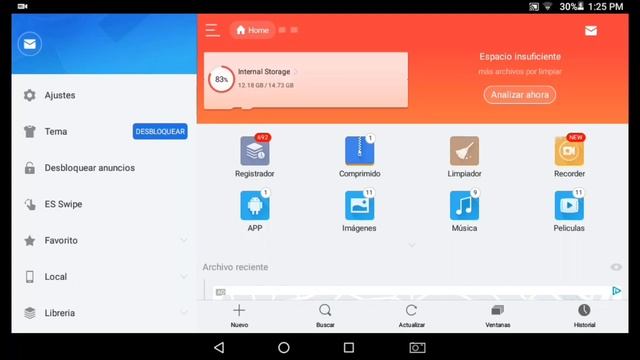The height and width of the screenshot is (360, 640).
Task: Open Ajustes settings in sidebar
Action: (x=104, y=95)
